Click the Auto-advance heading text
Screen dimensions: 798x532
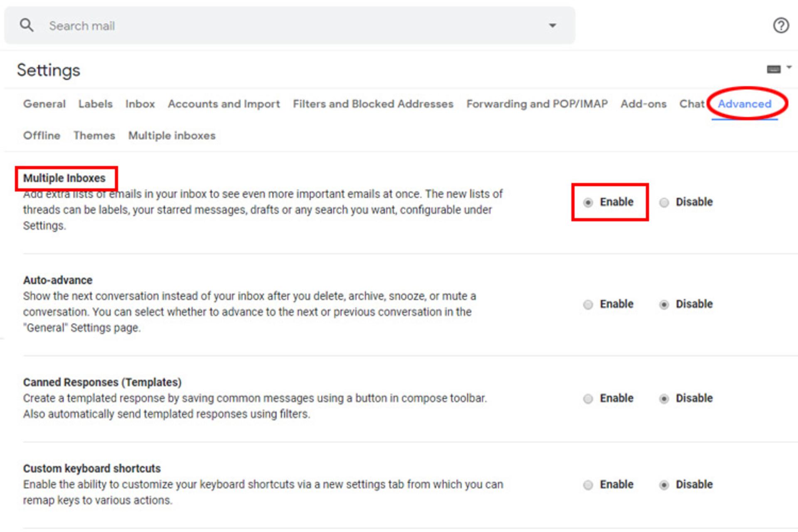[58, 280]
